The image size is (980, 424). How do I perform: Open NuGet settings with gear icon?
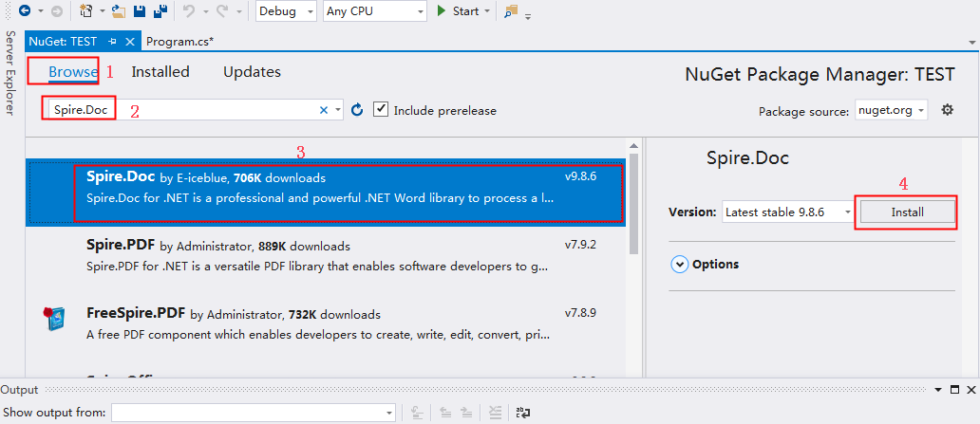pyautogui.click(x=948, y=110)
